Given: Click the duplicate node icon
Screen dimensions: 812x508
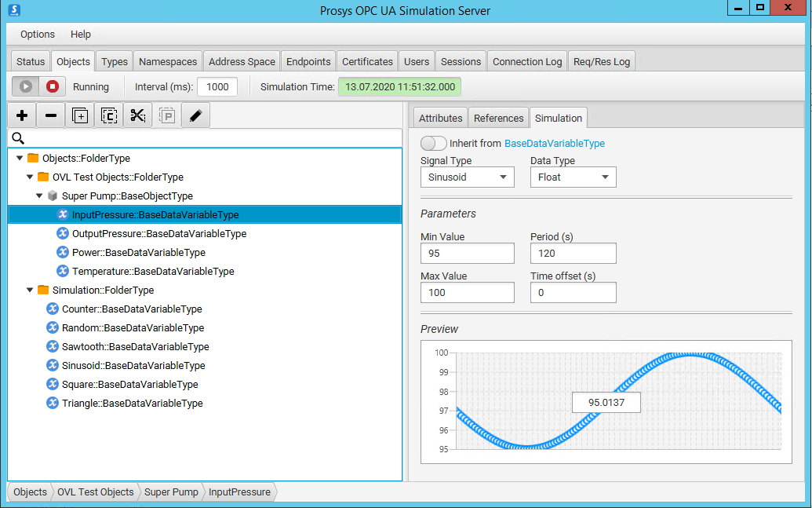Looking at the screenshot, I should (x=80, y=115).
